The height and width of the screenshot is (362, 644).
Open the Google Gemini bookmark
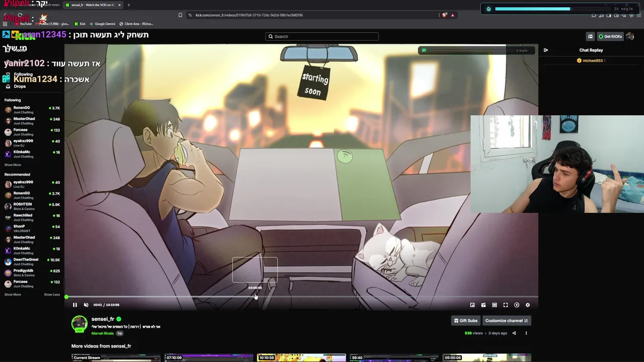tap(102, 24)
